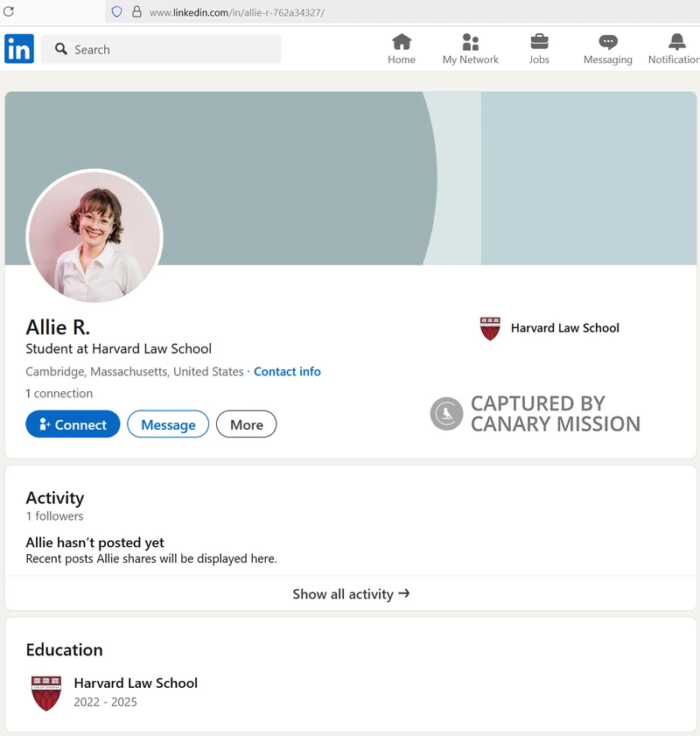Image resolution: width=700 pixels, height=736 pixels.
Task: Click the profile name Allie R.
Action: pos(58,327)
